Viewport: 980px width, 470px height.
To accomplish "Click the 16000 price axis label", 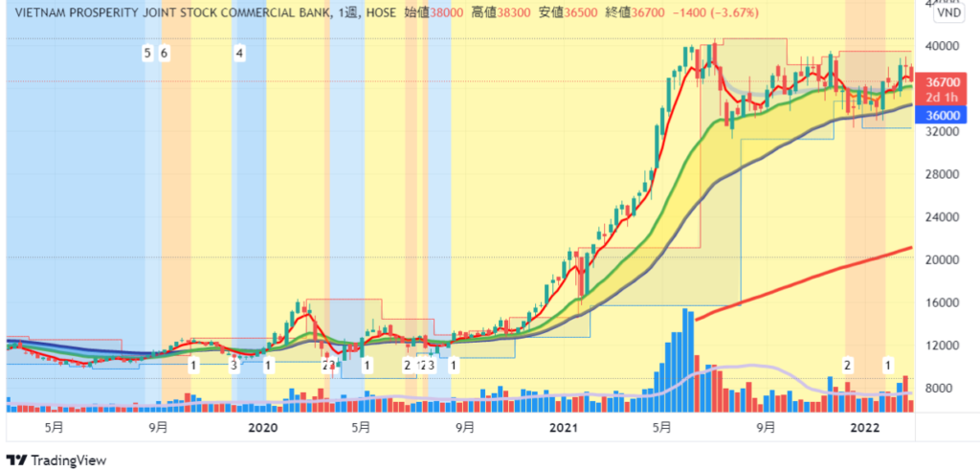I will (943, 302).
